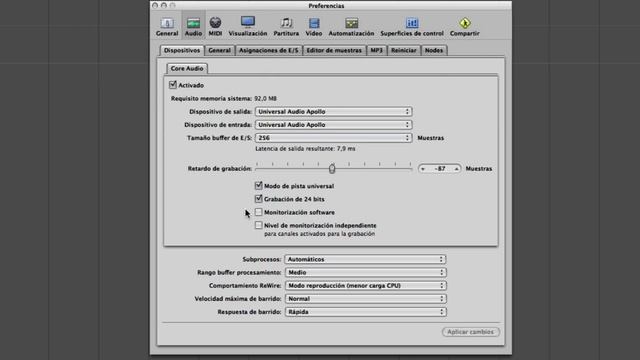
Task: Open the Reiniciar tab
Action: pyautogui.click(x=404, y=50)
